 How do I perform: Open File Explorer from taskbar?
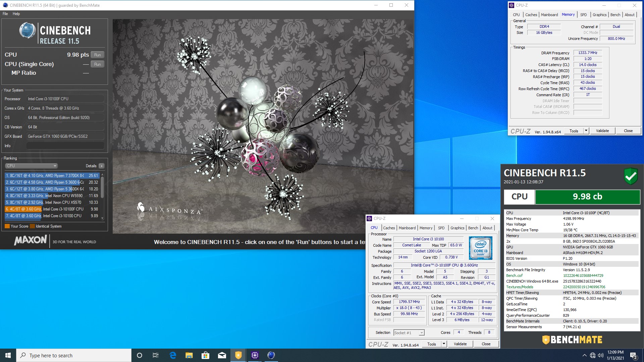(189, 355)
